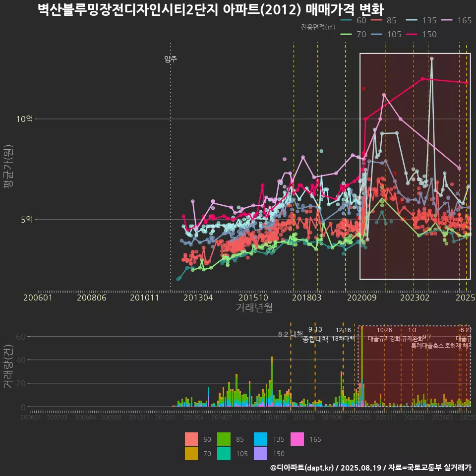The image size is (476, 476).
Task: Click the blue 135 swatch in bottom legend
Action: (x=260, y=439)
